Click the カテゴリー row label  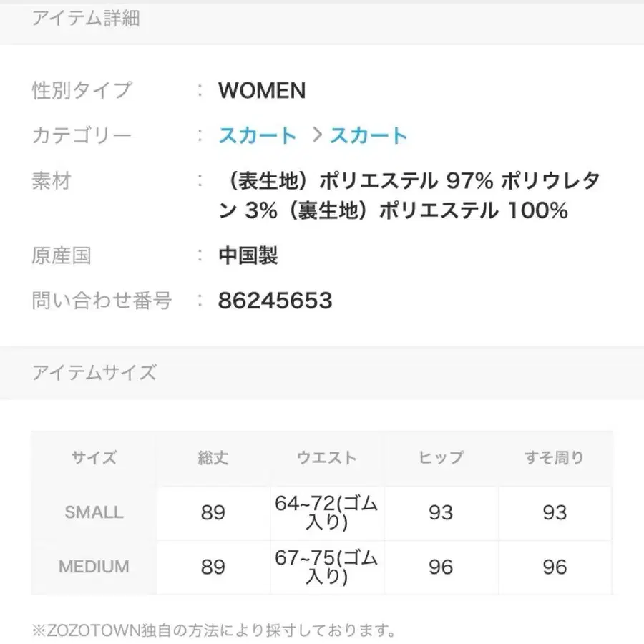point(83,135)
